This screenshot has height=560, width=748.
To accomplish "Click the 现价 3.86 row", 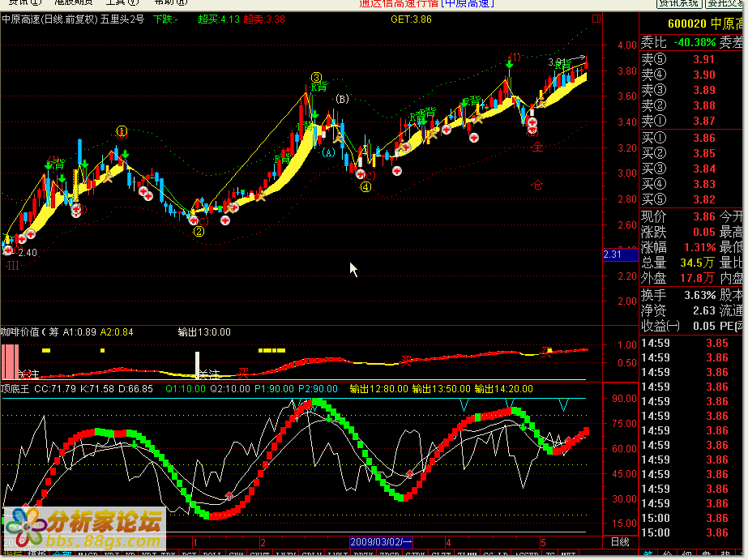I will click(677, 216).
